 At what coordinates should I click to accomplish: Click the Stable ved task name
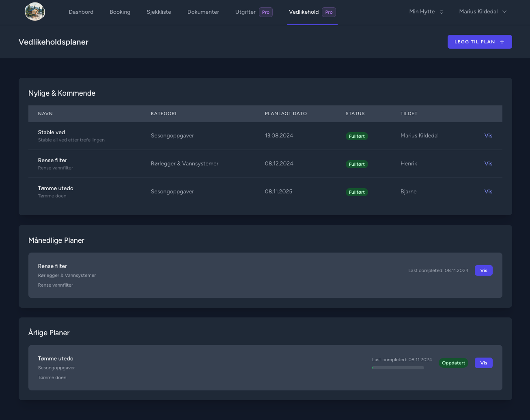[52, 133]
